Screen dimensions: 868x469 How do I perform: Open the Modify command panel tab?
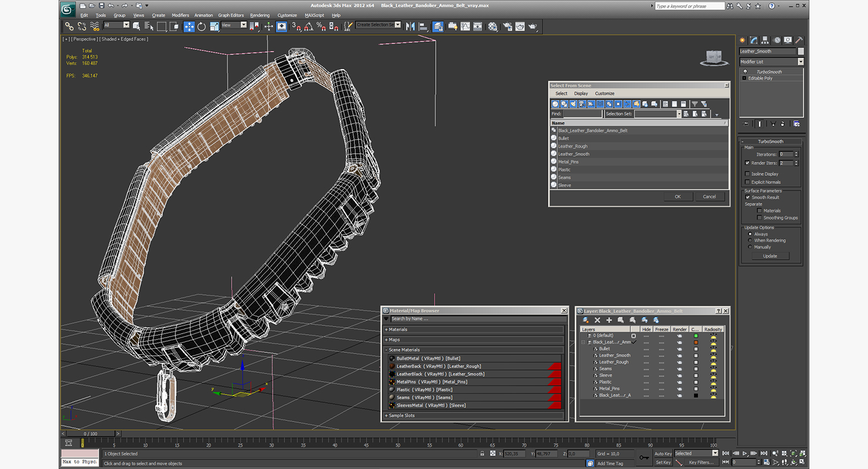tap(754, 40)
